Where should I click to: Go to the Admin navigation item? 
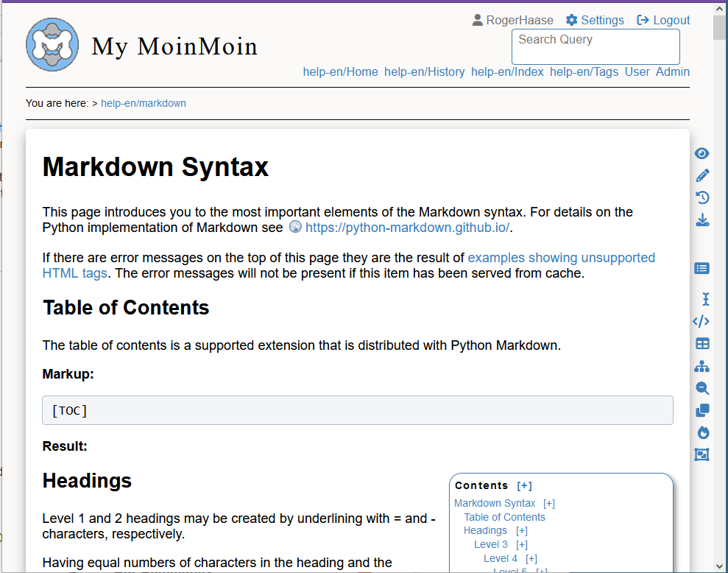click(x=673, y=71)
